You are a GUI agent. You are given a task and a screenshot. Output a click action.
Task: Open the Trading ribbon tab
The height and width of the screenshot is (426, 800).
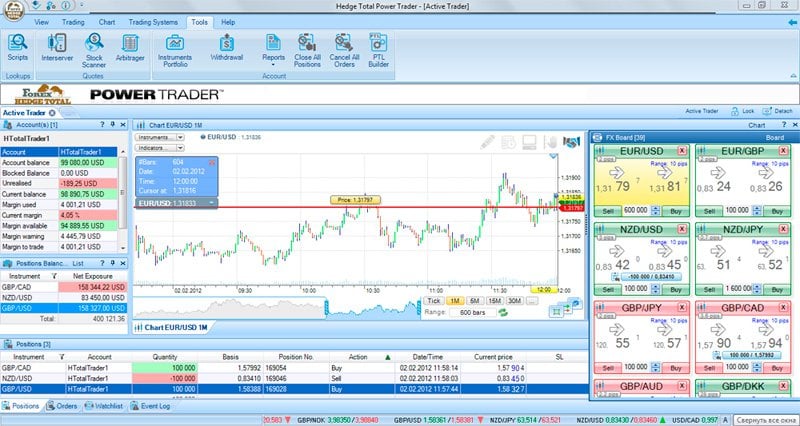coord(73,22)
